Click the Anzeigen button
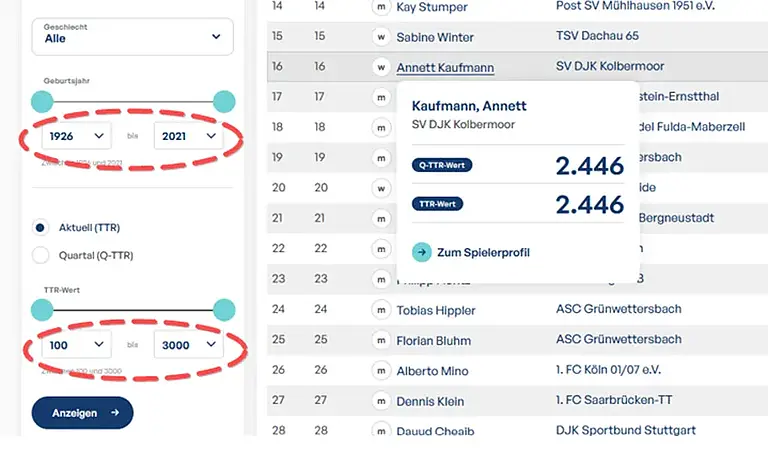This screenshot has height=452, width=768. [x=82, y=413]
